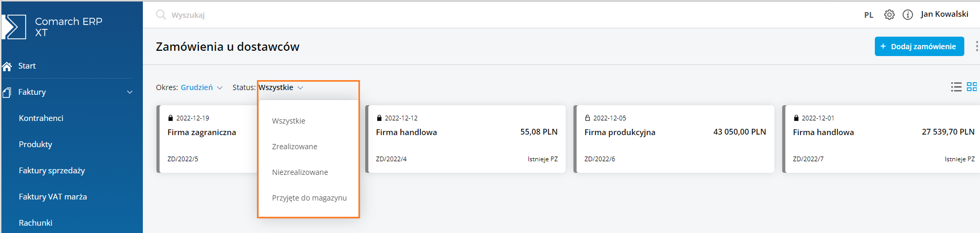Click the Start home icon
980x233 pixels.
(7, 66)
